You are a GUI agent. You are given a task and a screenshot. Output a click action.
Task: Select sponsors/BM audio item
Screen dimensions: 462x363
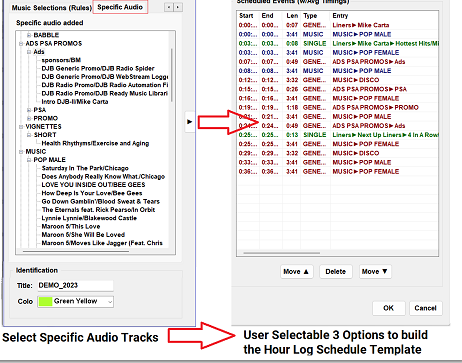point(61,60)
